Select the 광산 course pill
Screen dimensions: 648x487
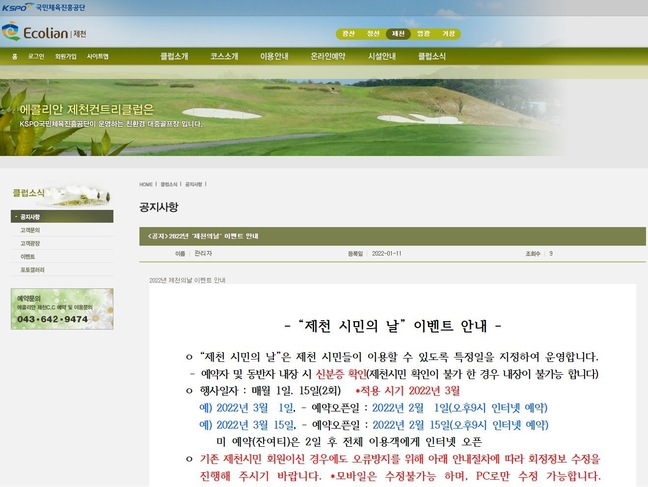pyautogui.click(x=348, y=33)
